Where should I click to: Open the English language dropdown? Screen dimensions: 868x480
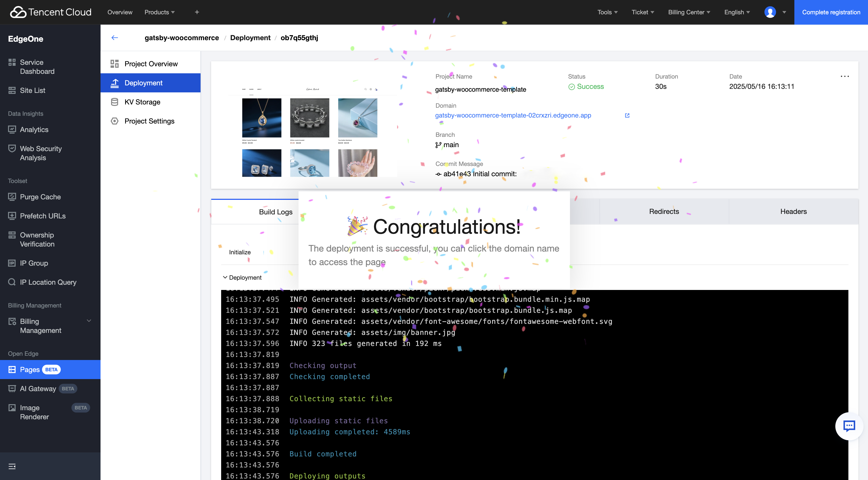pyautogui.click(x=737, y=12)
